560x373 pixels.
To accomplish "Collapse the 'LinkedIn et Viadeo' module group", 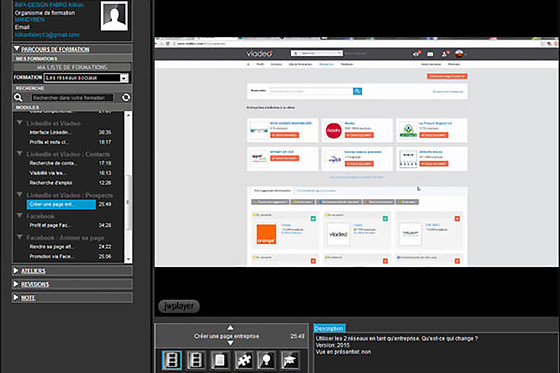I will [x=20, y=123].
